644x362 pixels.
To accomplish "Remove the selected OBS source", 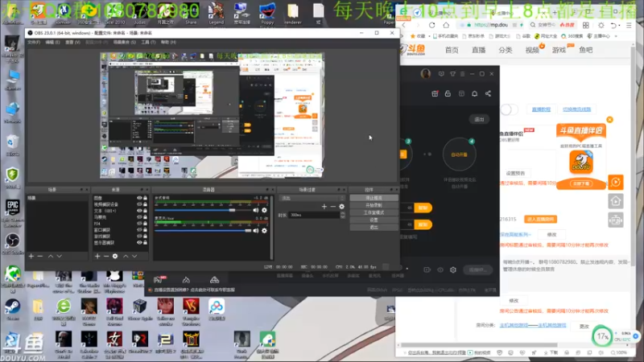I will tap(106, 256).
